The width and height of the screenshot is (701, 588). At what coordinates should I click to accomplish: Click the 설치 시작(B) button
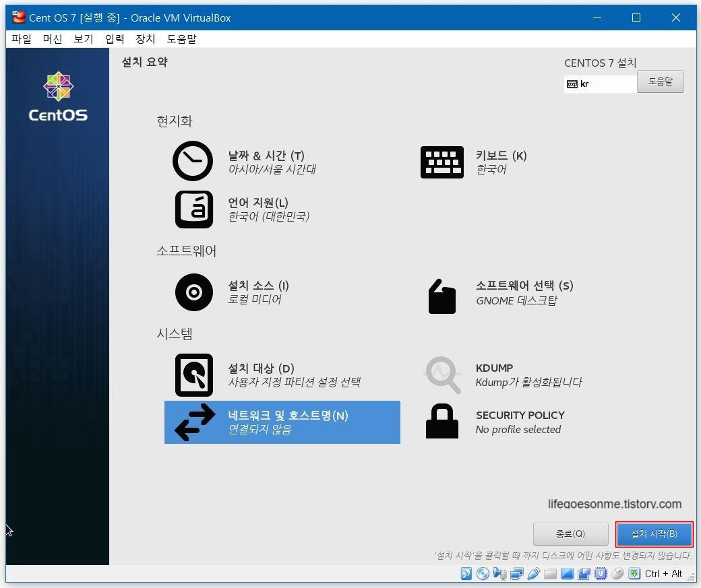[x=654, y=534]
